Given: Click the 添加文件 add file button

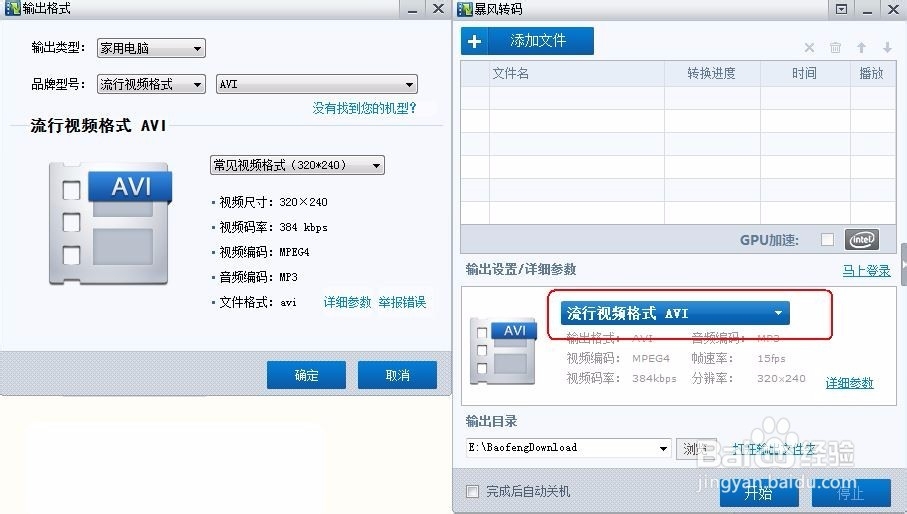Looking at the screenshot, I should (527, 41).
